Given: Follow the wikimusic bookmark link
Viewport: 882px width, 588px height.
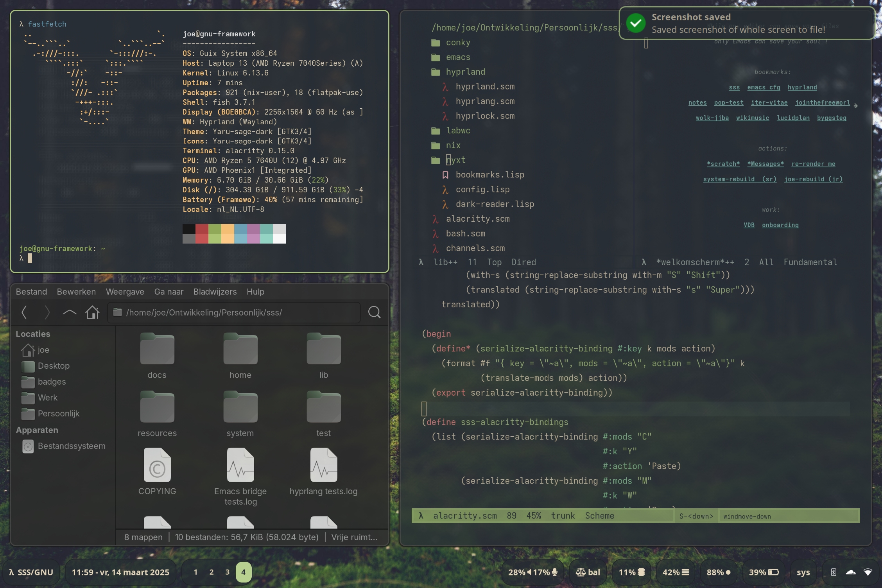Looking at the screenshot, I should (x=753, y=118).
